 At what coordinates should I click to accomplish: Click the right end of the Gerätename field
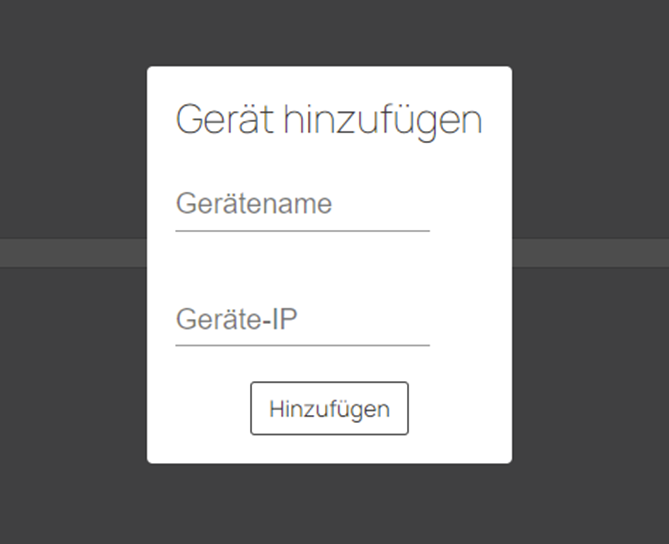click(x=418, y=205)
